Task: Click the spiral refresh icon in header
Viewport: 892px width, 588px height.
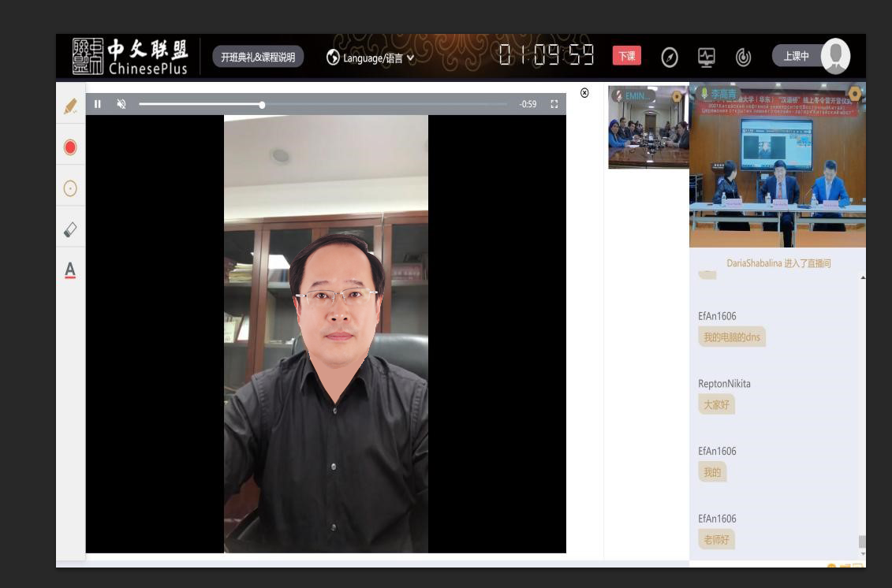Action: pos(743,57)
